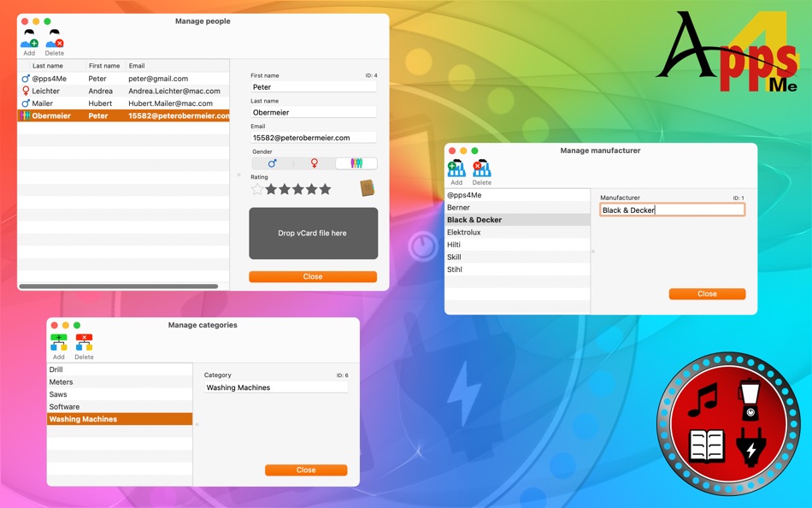The image size is (812, 508).
Task: Click the Last name column header
Action: pyautogui.click(x=50, y=65)
